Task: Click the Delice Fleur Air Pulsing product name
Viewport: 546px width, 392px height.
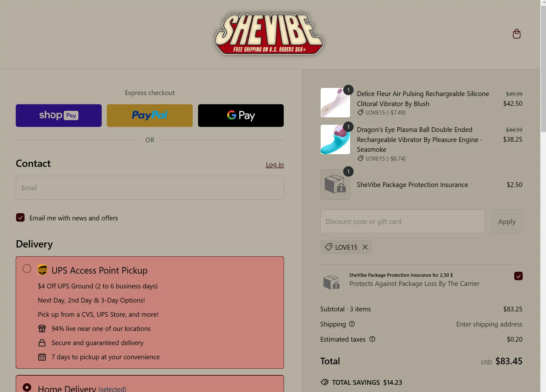Action: [x=423, y=99]
